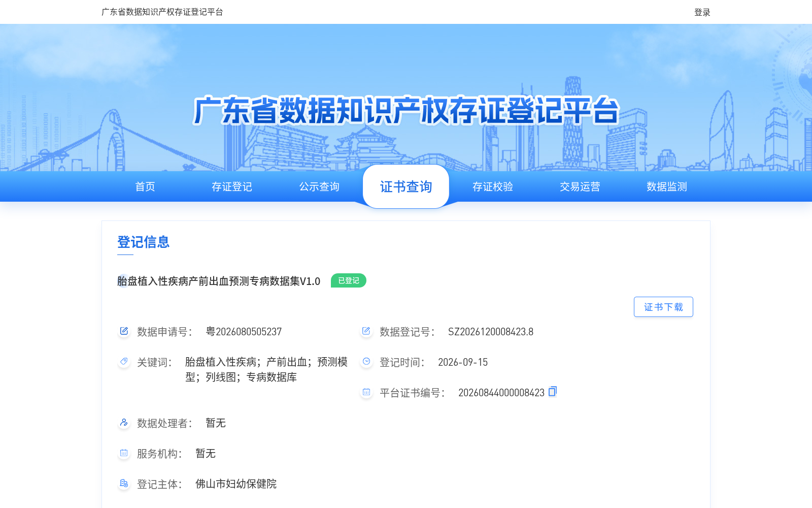812x508 pixels.
Task: Click the 登记信息 section heading
Action: coord(144,242)
